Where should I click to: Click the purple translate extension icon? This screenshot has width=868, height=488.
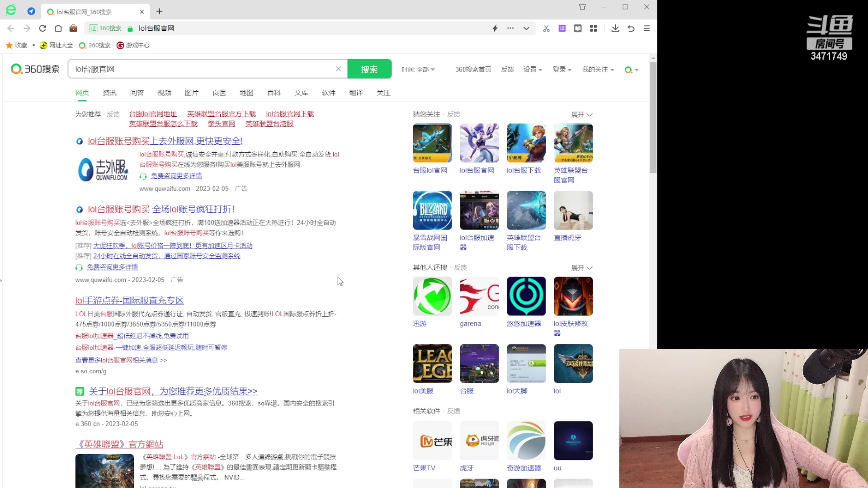coord(562,28)
